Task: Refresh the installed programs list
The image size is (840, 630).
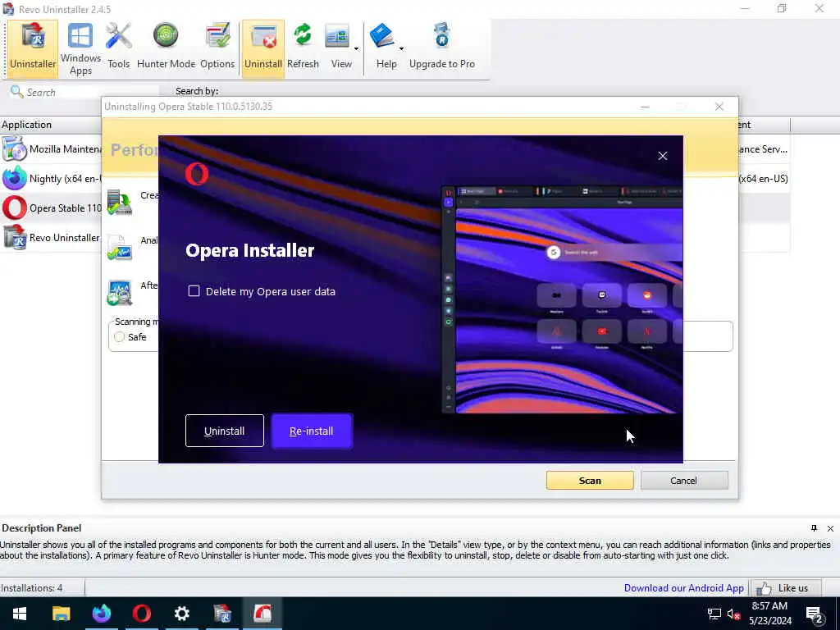Action: click(303, 47)
